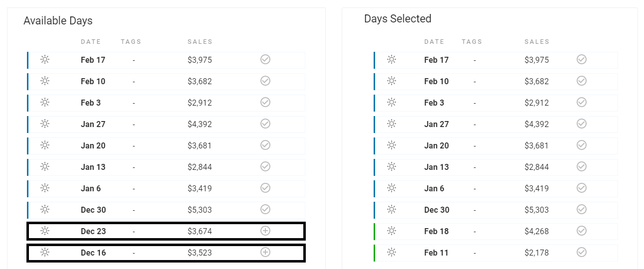Screen dimensions: 644x269
Task: Click the $3,674 sales value
Action: [x=200, y=231]
